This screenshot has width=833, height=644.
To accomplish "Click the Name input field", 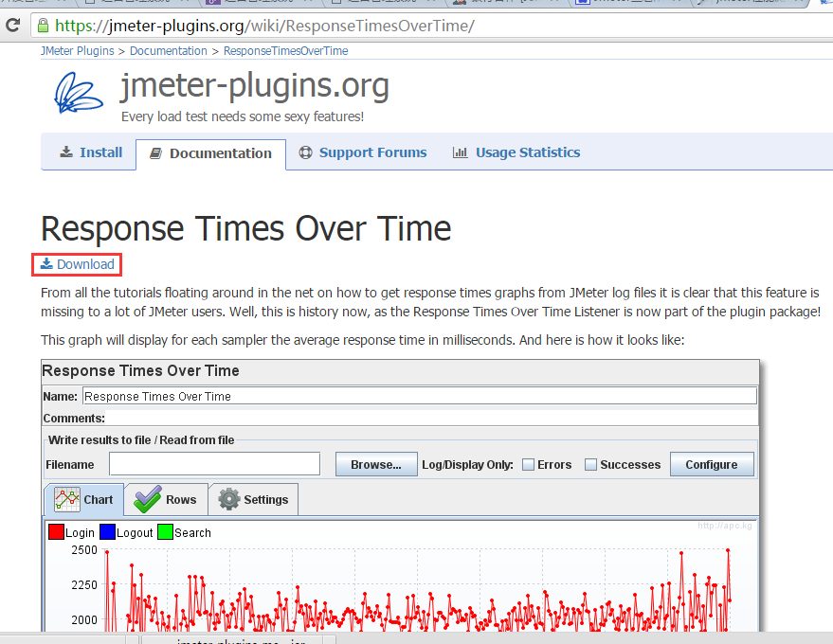I will [x=420, y=396].
